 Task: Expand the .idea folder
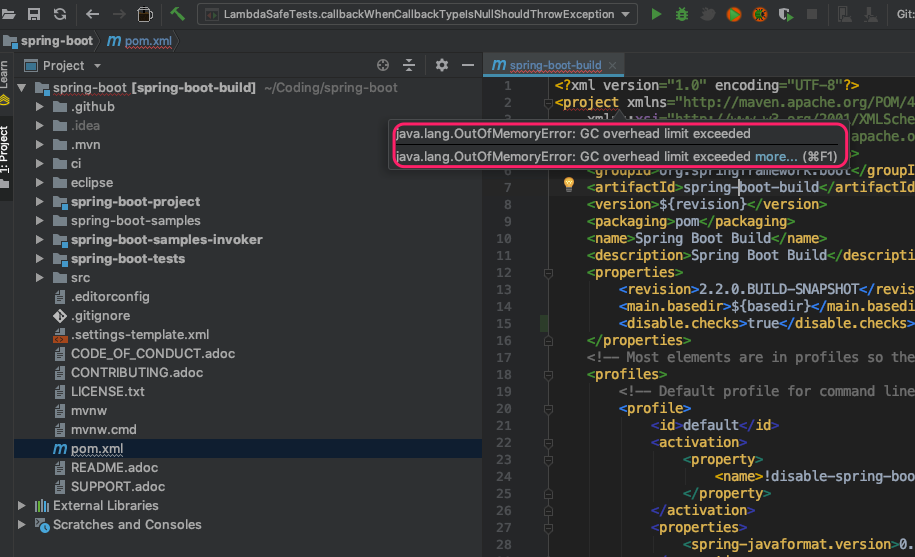point(40,125)
